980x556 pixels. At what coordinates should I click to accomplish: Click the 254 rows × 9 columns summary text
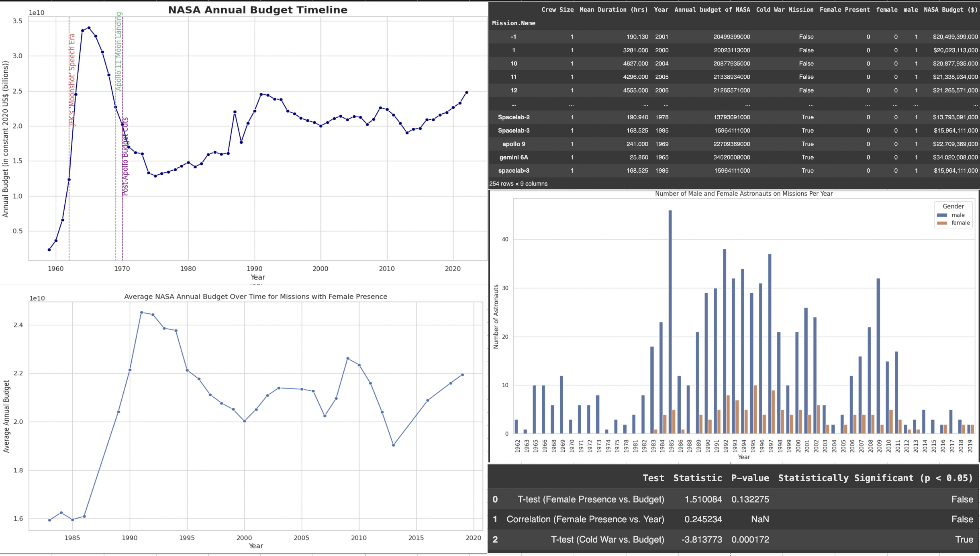[518, 184]
